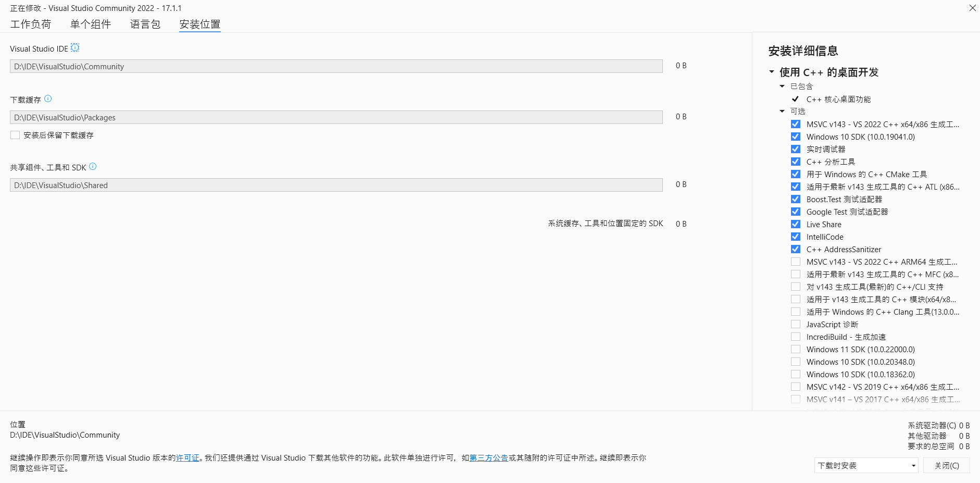This screenshot has width=980, height=483.
Task: Check MSVC v142 VS 2019 build tools
Action: pyautogui.click(x=796, y=387)
